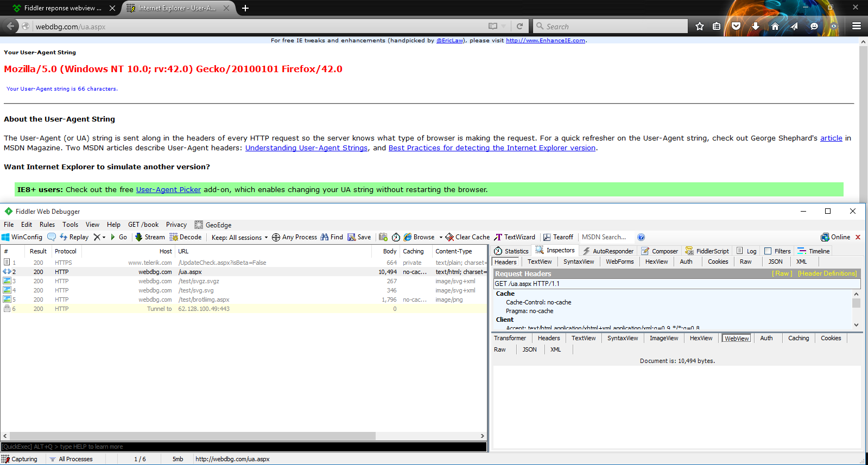Save the page to Pocket
The width and height of the screenshot is (868, 465).
pyautogui.click(x=736, y=26)
